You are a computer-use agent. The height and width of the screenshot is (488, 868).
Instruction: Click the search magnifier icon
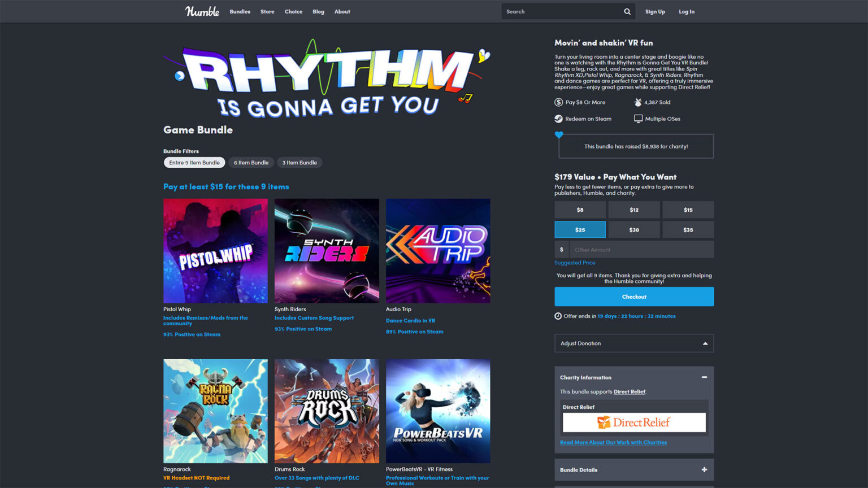pos(627,11)
